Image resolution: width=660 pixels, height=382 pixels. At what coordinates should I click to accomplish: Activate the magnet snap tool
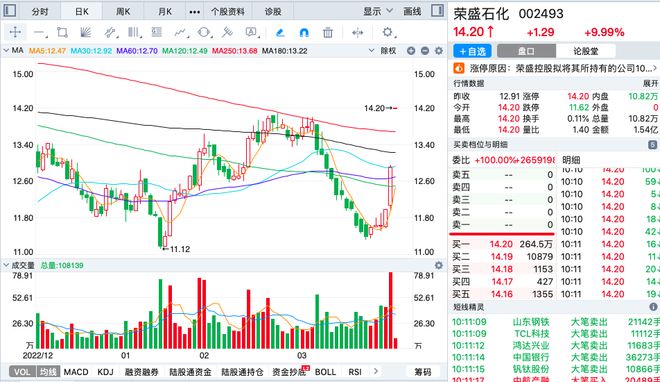tap(304, 32)
